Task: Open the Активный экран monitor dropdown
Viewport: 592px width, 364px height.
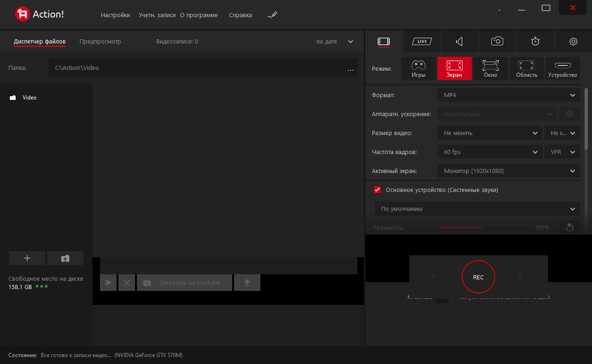Action: pos(508,171)
